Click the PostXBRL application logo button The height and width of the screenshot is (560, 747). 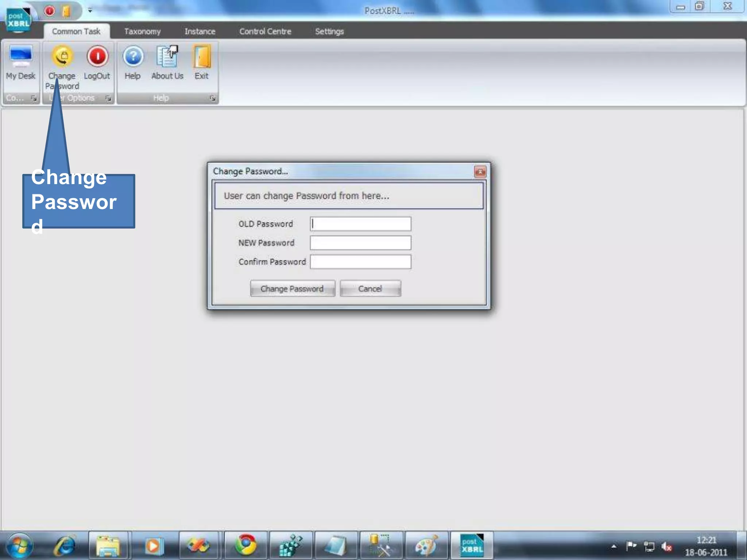tap(18, 20)
